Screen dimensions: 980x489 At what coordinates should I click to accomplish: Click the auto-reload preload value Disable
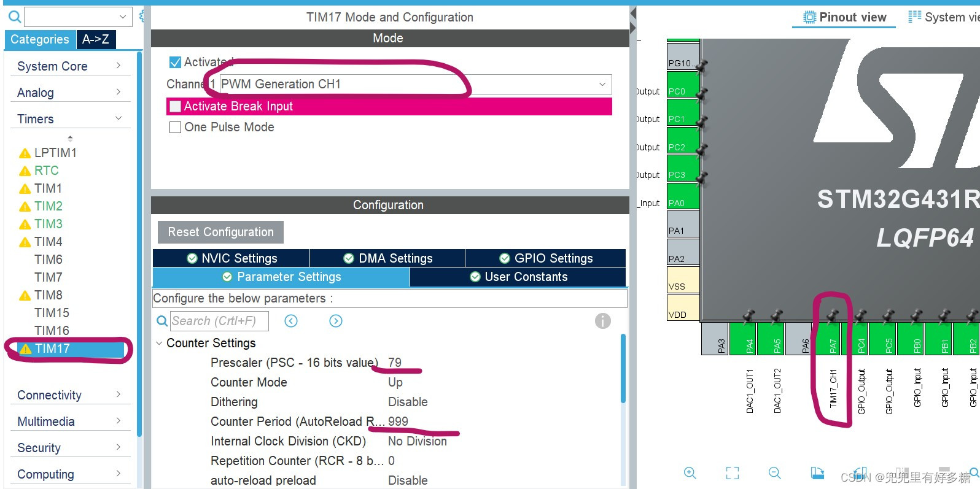point(408,480)
